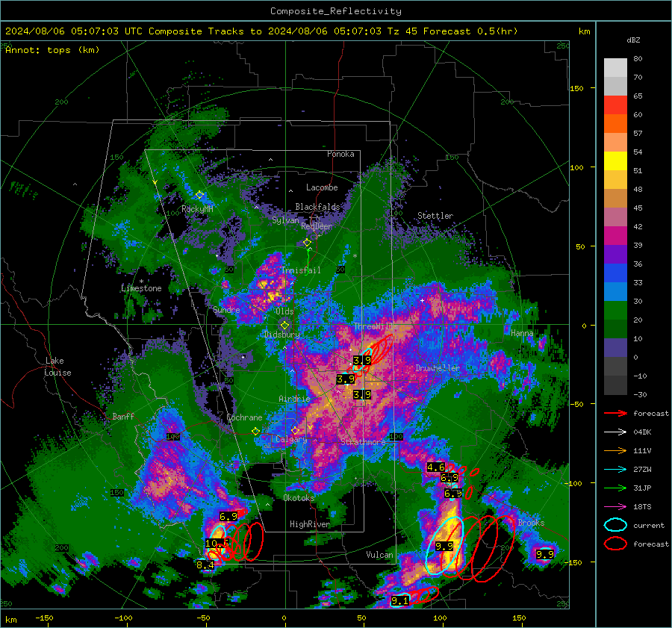Click the cyan 'current' ellipse legend icon

coord(615,525)
